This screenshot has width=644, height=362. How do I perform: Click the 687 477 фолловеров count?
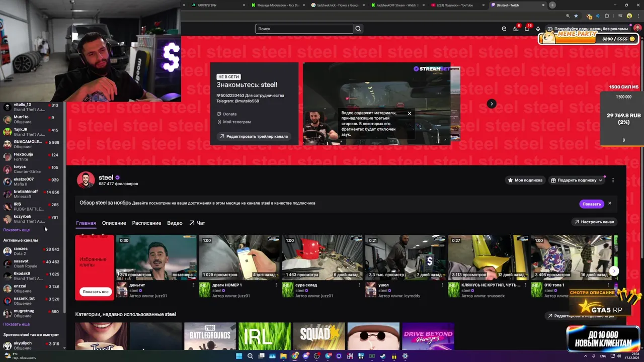coord(118,184)
